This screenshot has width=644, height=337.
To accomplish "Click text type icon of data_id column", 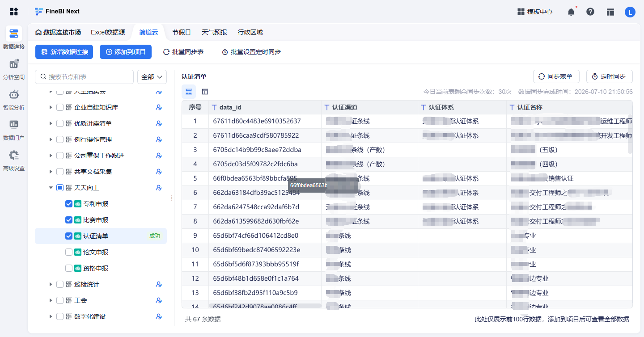I will click(214, 107).
